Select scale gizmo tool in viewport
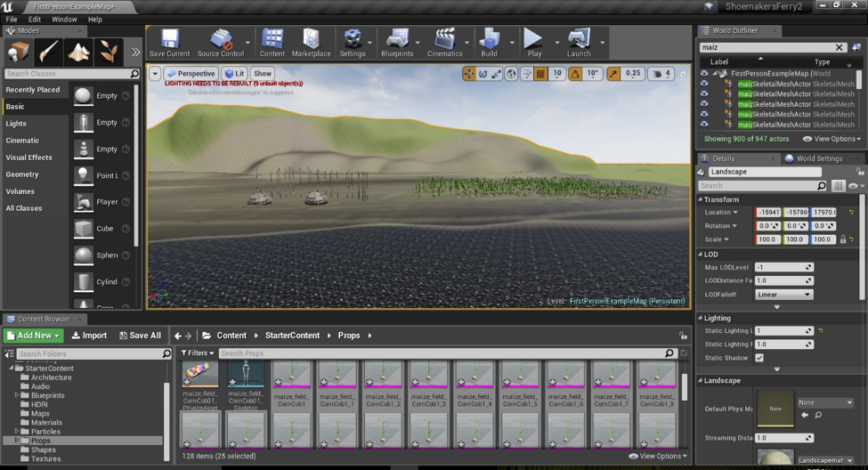The image size is (868, 470). coord(496,74)
